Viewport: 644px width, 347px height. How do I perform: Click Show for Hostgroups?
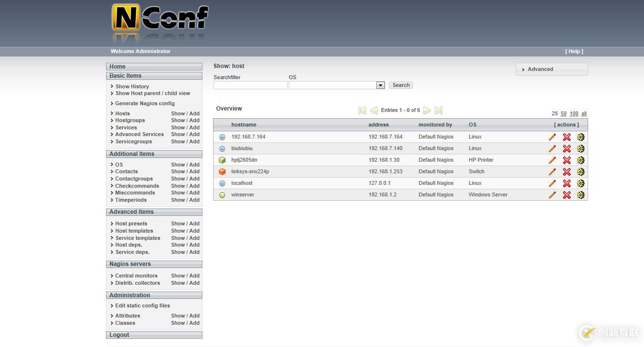point(178,120)
